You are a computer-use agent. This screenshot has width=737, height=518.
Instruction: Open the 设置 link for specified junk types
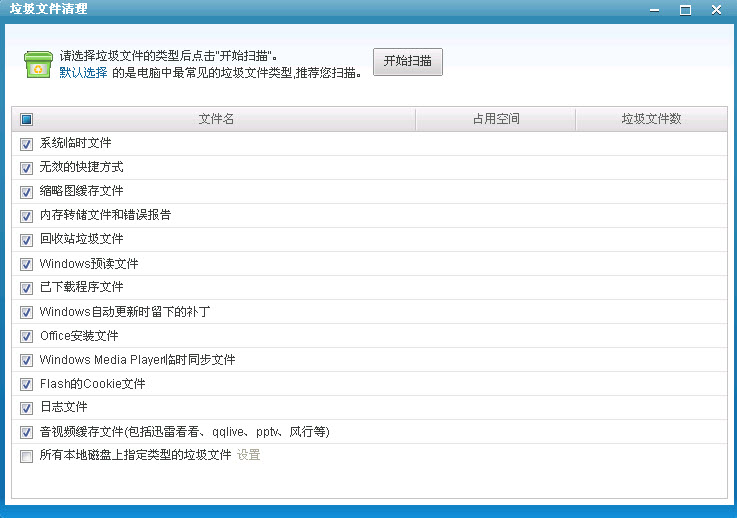point(248,456)
